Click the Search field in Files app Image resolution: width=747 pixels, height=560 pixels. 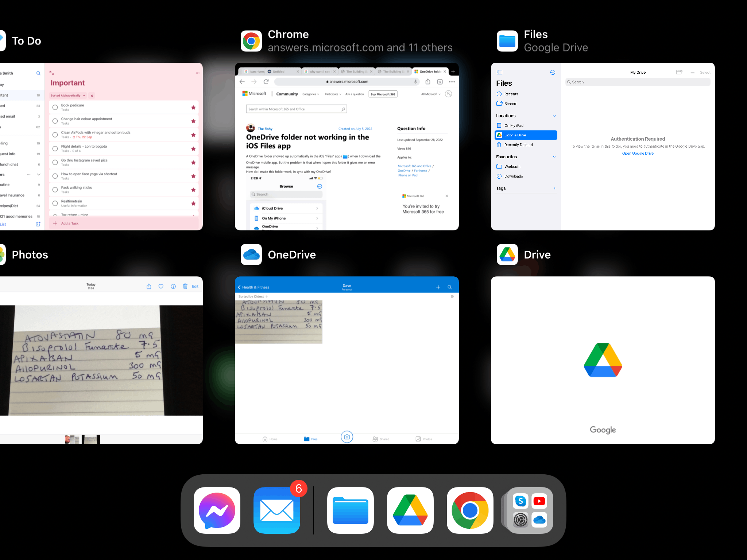pos(638,82)
